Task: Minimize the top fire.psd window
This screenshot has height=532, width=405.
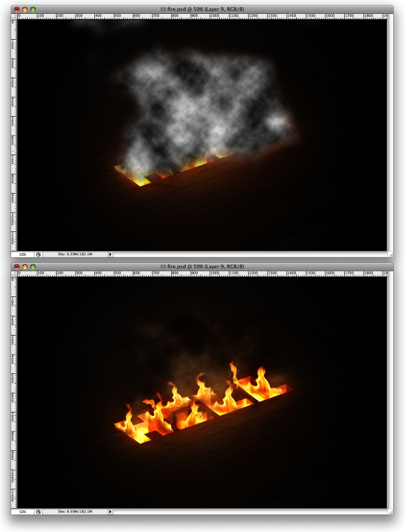Action: click(24, 10)
